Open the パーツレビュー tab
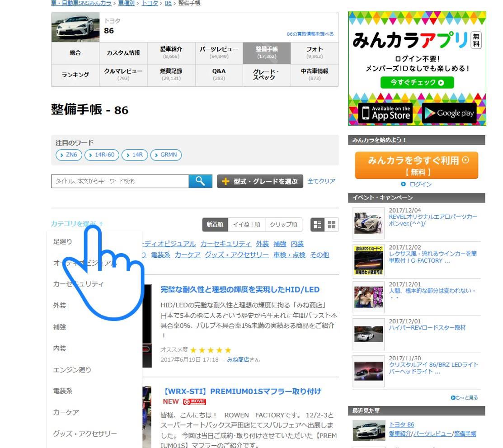The height and width of the screenshot is (448, 503). point(219,53)
